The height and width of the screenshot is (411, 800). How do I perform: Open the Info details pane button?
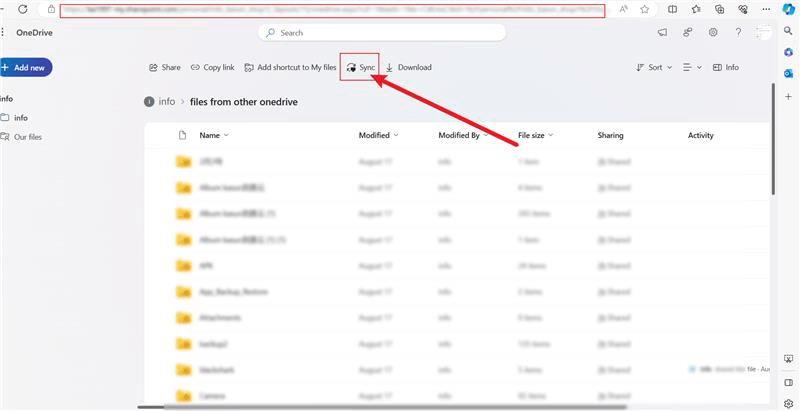coord(726,67)
